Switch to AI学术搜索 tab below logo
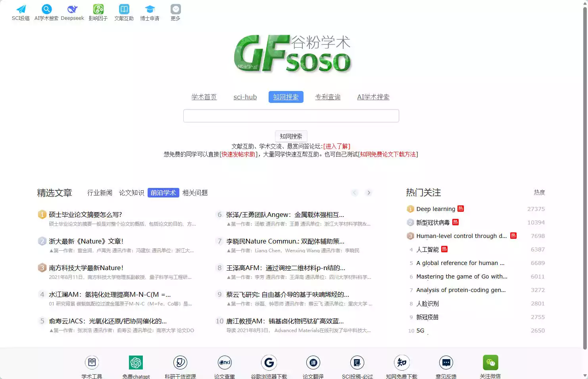Screen dimensions: 588x379 (373, 97)
